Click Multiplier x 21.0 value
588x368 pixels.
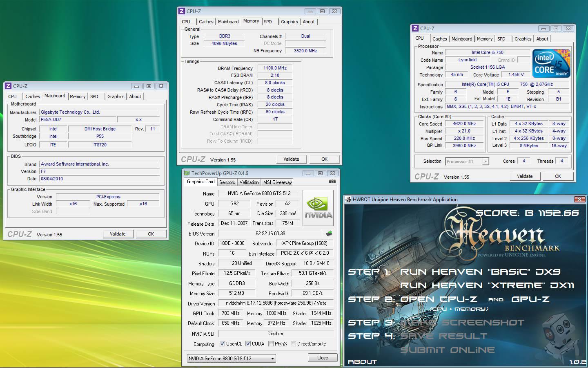[464, 131]
